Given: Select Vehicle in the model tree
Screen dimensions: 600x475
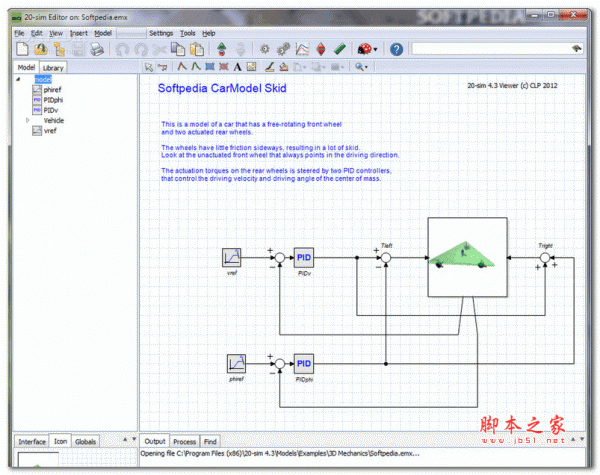Looking at the screenshot, I should [x=54, y=120].
